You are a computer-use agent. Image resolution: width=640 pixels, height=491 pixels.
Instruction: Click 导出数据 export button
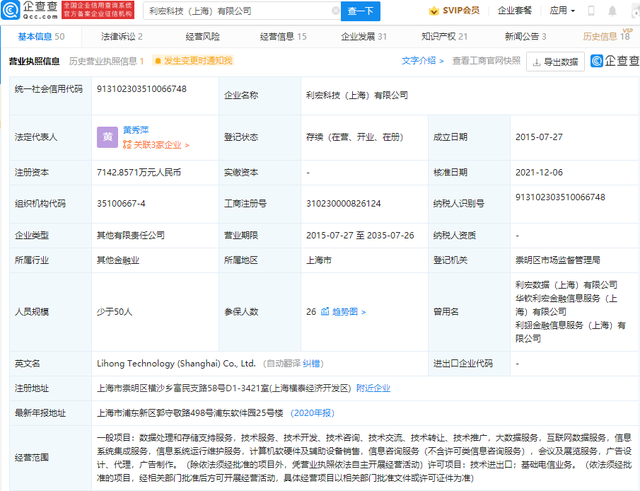(x=555, y=62)
